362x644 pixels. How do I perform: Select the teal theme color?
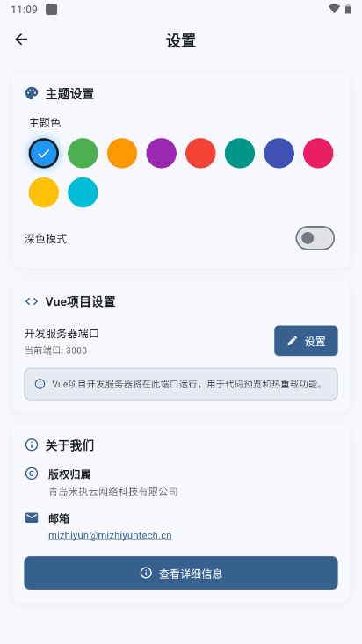point(240,153)
